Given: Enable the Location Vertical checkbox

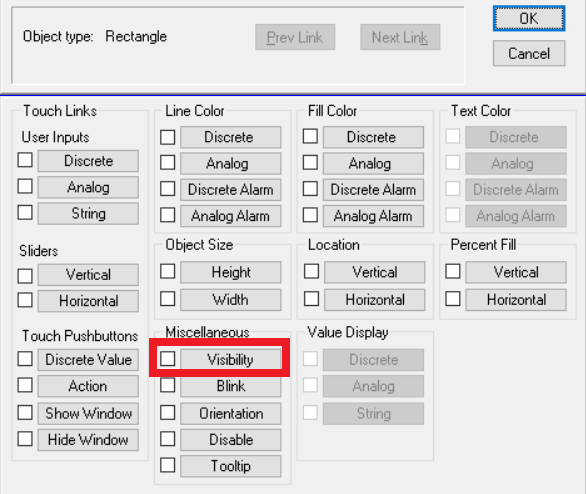Looking at the screenshot, I should [311, 271].
